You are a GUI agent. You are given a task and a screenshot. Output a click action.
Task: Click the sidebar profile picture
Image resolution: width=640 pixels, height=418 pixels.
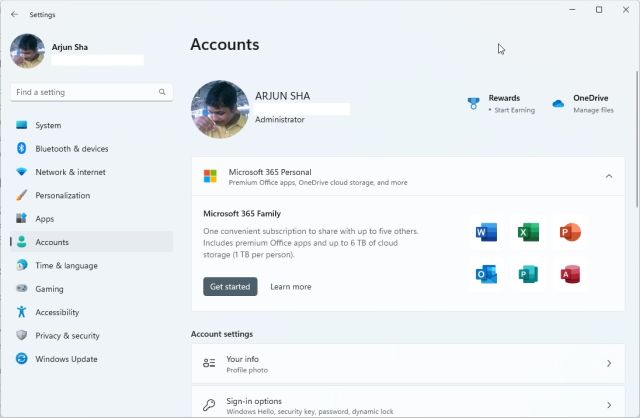click(x=27, y=51)
